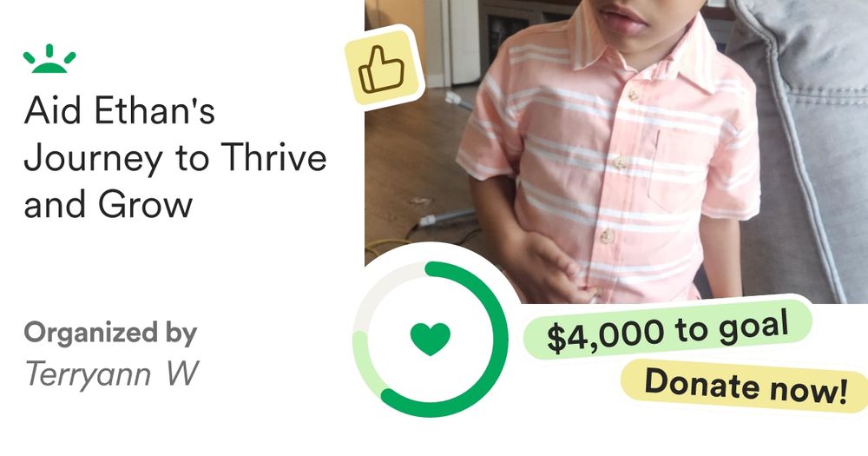
Task: Click the green GoFundMe sunburst logo
Action: click(49, 59)
